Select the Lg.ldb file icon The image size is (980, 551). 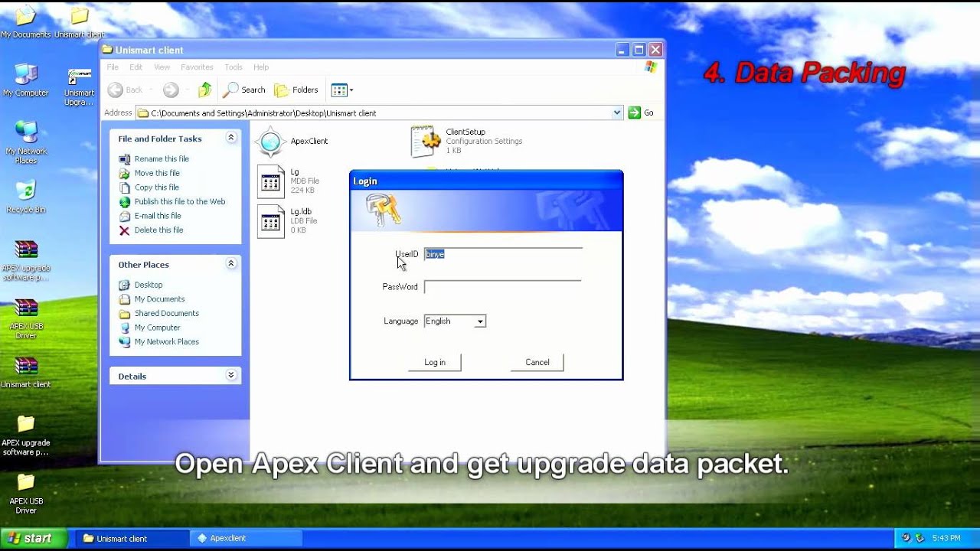click(x=270, y=221)
